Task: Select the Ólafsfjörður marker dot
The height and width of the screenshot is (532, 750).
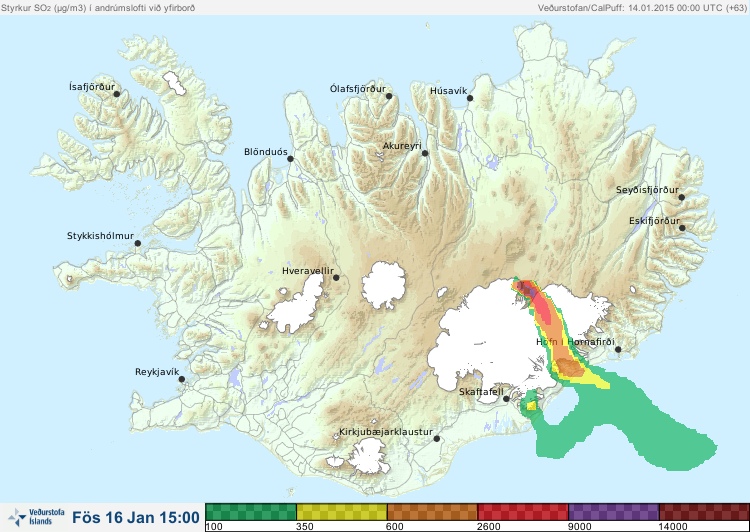Action: tap(389, 96)
